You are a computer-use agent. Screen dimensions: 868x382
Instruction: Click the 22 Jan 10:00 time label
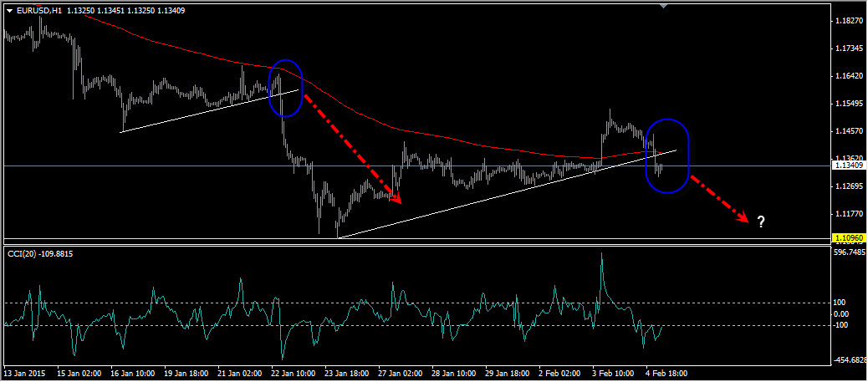click(x=294, y=373)
